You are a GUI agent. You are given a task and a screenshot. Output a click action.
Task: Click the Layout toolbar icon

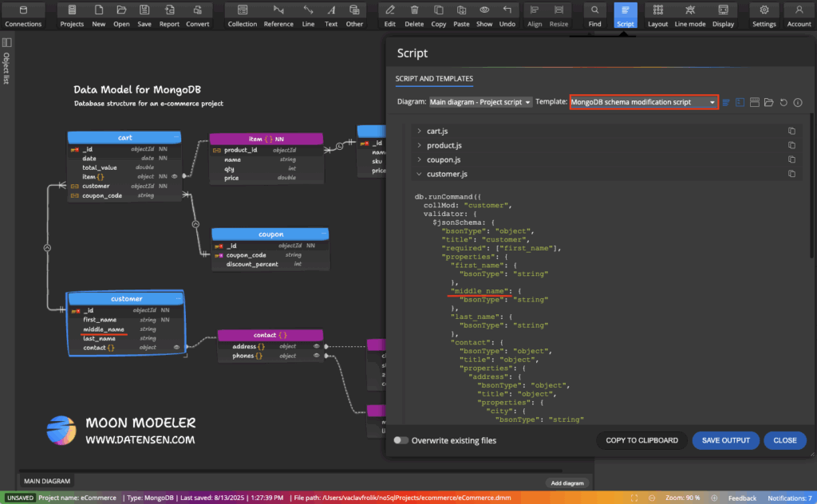657,16
